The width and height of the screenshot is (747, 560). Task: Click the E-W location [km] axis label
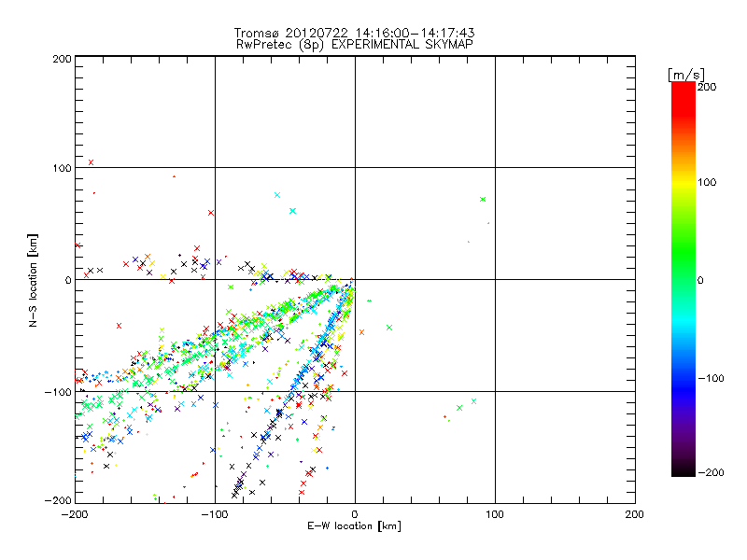[354, 526]
